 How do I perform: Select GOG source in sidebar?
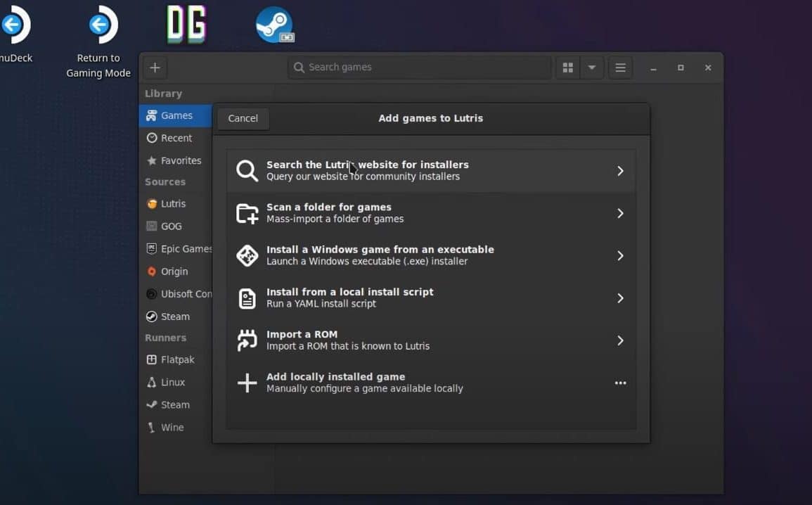176,226
